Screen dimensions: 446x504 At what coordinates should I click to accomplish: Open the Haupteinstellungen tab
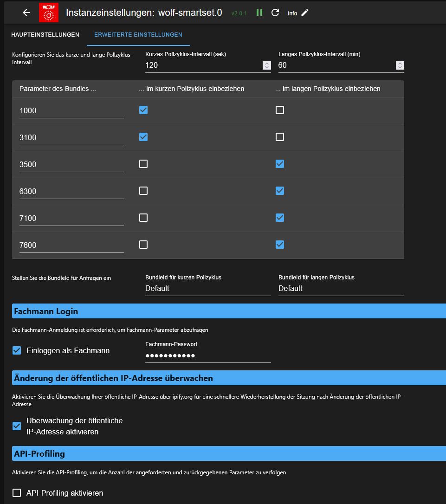click(x=45, y=35)
